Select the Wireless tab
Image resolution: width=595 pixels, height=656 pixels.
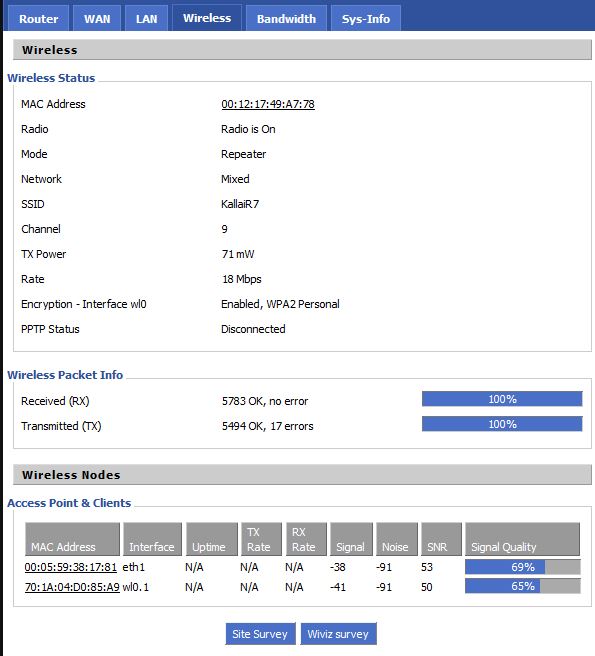click(x=207, y=18)
